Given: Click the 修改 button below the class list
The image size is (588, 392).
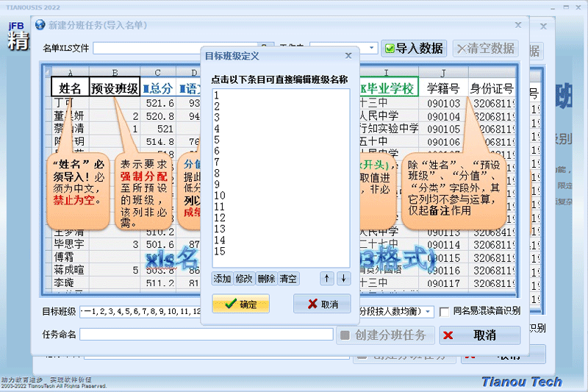Looking at the screenshot, I should [244, 278].
